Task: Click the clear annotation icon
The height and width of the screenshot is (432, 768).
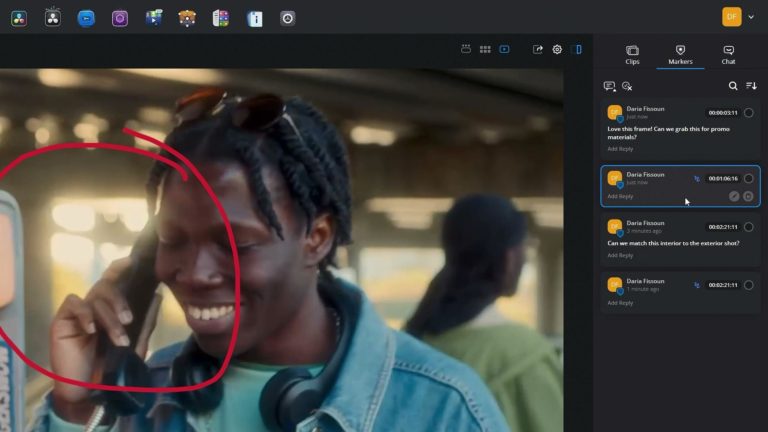Action: pyautogui.click(x=626, y=86)
